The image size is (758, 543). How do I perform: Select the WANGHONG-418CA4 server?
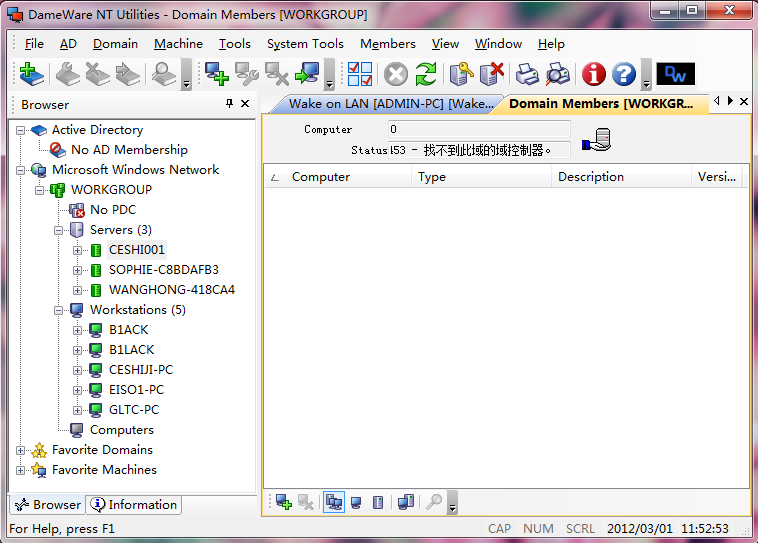[172, 290]
